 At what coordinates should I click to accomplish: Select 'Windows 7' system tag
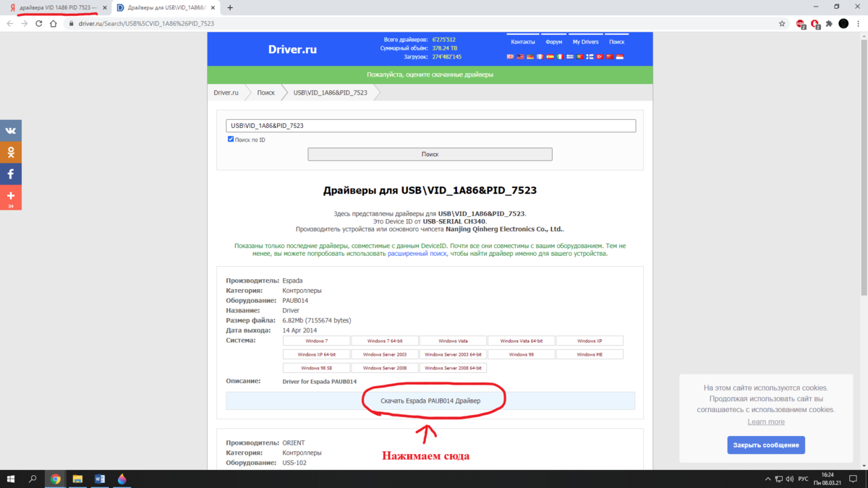click(x=316, y=341)
